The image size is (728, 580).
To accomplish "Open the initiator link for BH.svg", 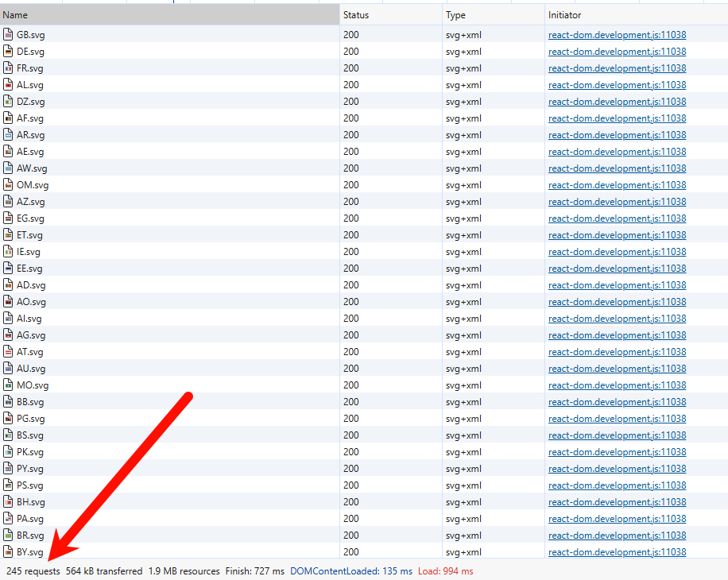I will point(617,502).
